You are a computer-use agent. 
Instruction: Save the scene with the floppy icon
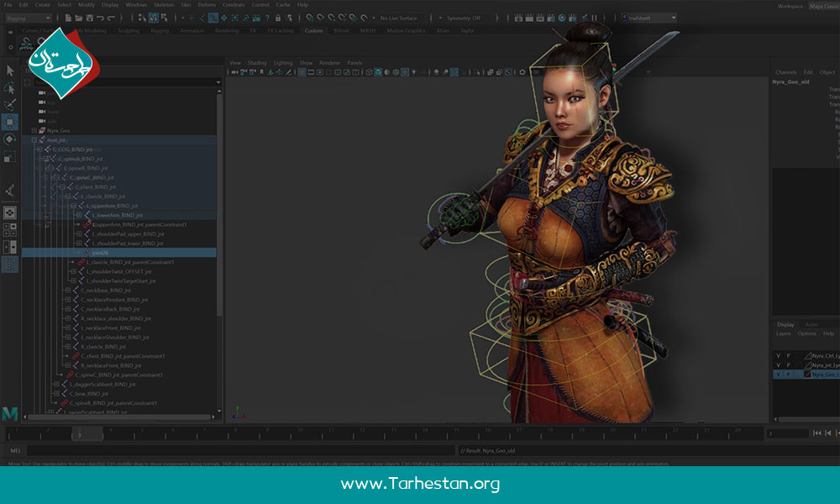pyautogui.click(x=90, y=18)
